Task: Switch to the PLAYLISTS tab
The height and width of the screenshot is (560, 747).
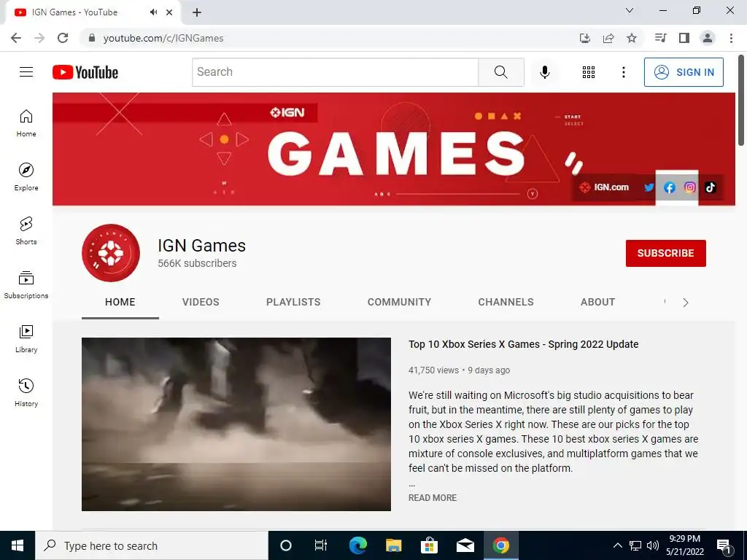Action: [293, 302]
